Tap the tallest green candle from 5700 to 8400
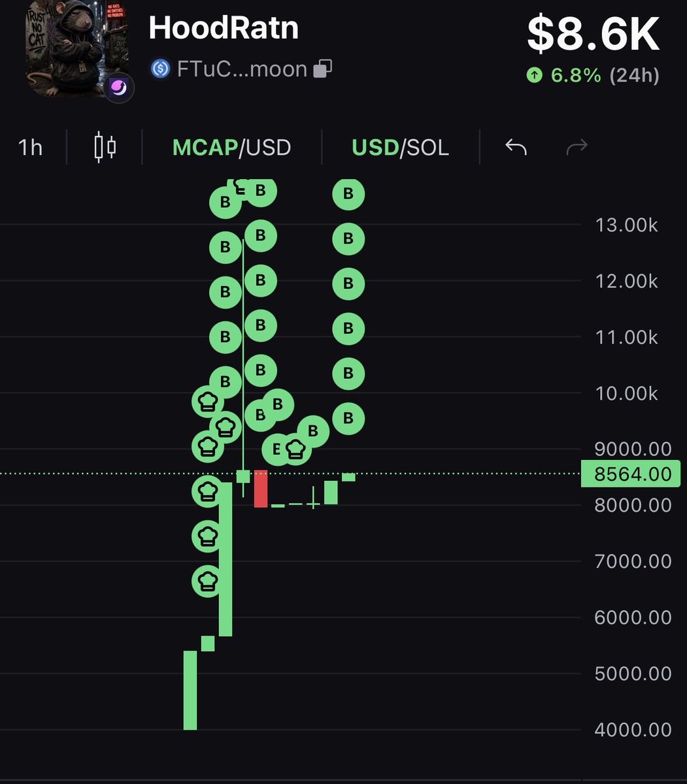 [226, 559]
